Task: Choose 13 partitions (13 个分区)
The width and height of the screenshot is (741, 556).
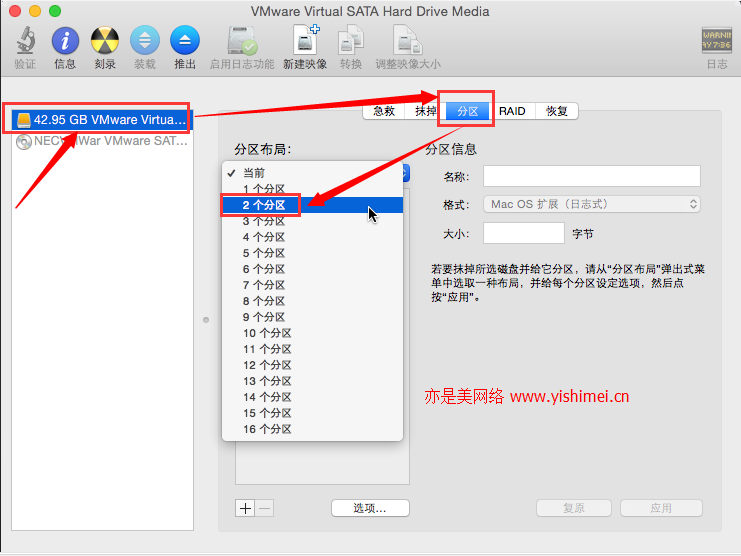Action: [312, 381]
